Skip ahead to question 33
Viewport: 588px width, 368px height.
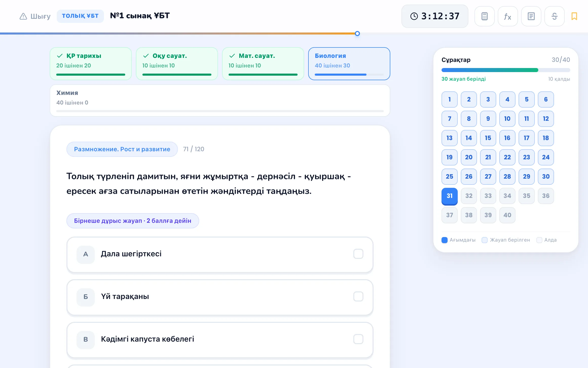(x=488, y=196)
